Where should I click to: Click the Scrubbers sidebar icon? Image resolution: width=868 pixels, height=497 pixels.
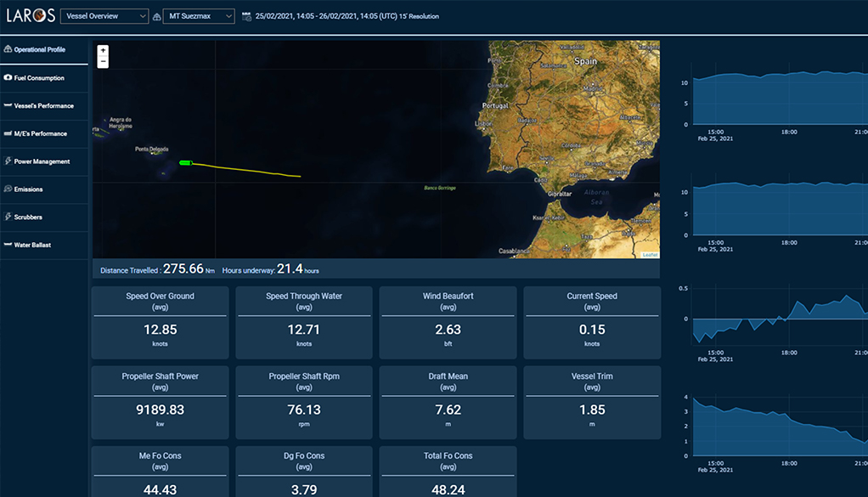(8, 217)
